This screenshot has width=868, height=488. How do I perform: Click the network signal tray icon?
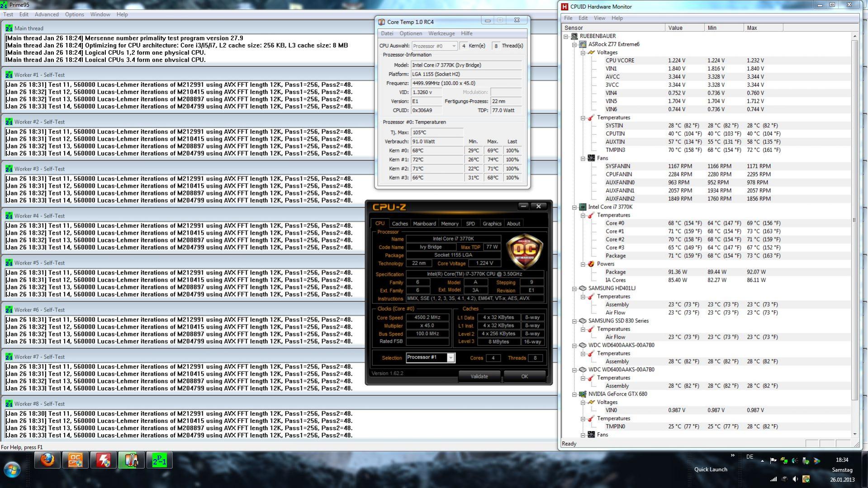pyautogui.click(x=773, y=479)
